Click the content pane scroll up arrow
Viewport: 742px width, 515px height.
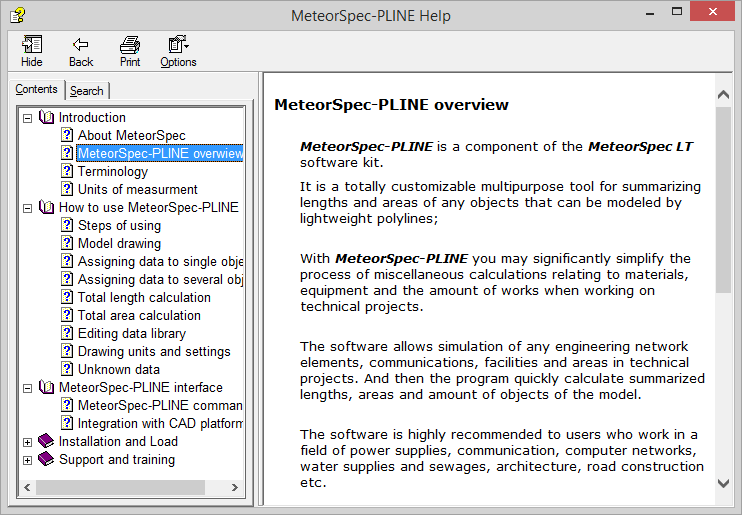point(723,95)
